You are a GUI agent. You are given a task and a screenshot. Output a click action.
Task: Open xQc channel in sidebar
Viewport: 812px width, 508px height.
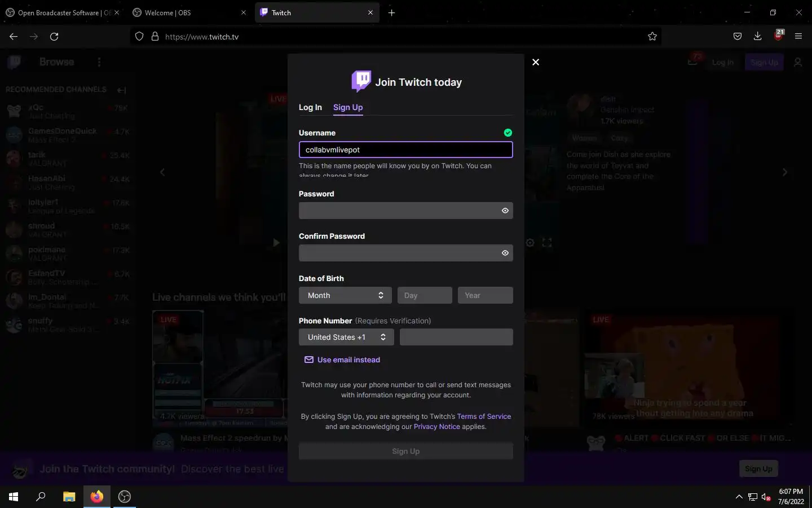tap(68, 111)
